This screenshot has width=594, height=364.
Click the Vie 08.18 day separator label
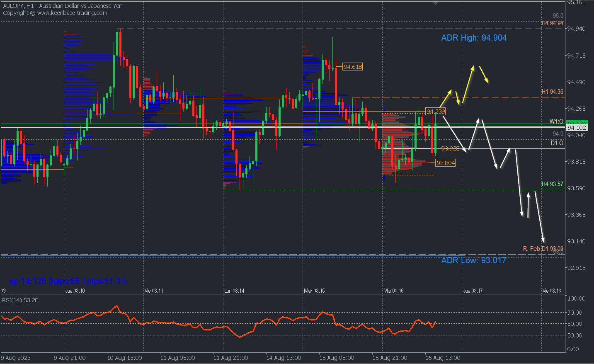[552, 291]
